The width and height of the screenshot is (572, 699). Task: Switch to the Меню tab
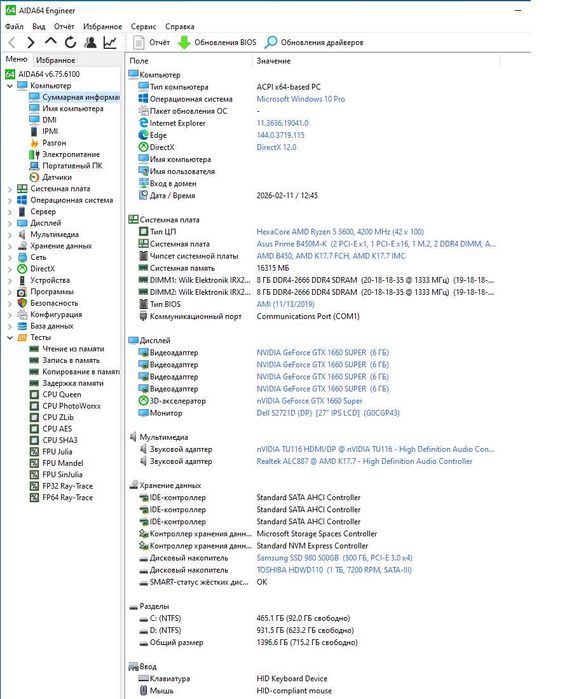[16, 59]
